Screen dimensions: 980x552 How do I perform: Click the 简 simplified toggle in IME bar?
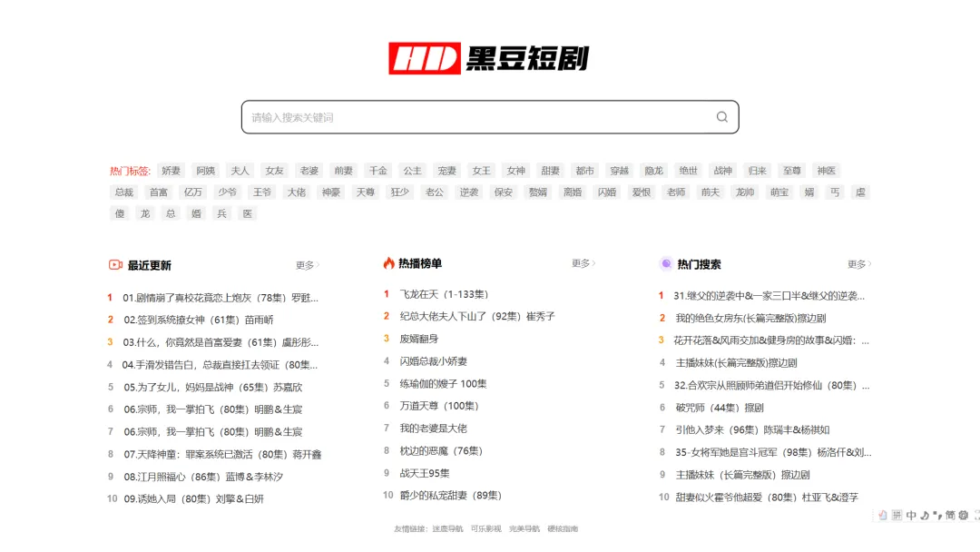tap(950, 515)
